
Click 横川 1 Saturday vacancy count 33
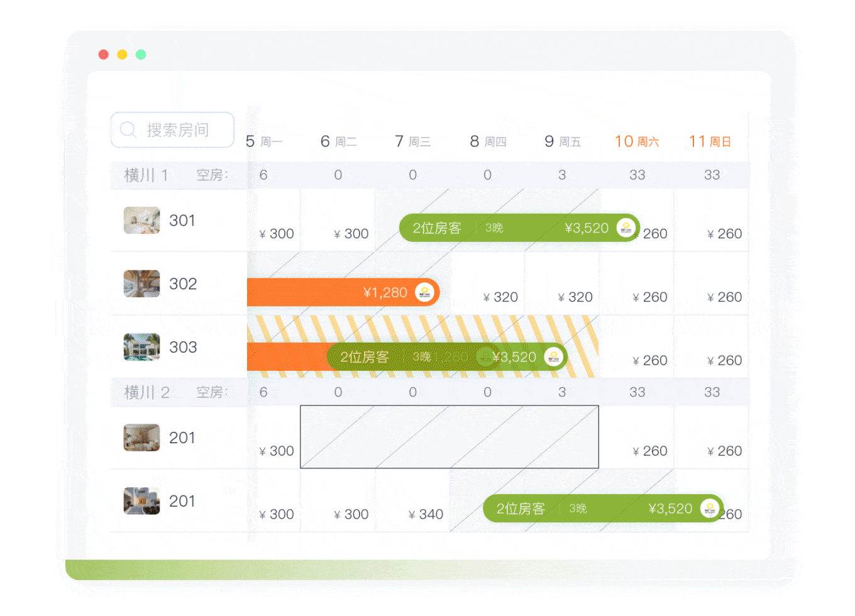click(x=637, y=175)
